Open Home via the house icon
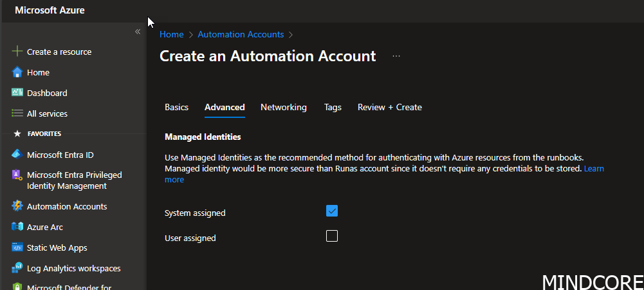The image size is (644, 290). 17,72
